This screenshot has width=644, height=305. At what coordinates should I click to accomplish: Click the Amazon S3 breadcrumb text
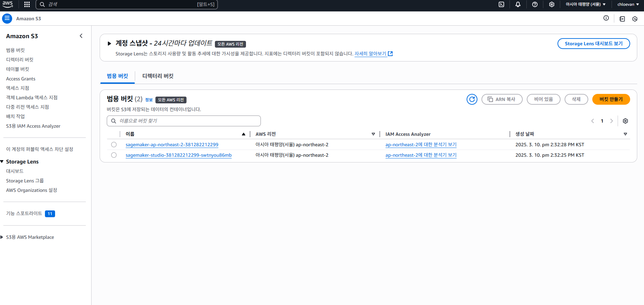[x=28, y=19]
